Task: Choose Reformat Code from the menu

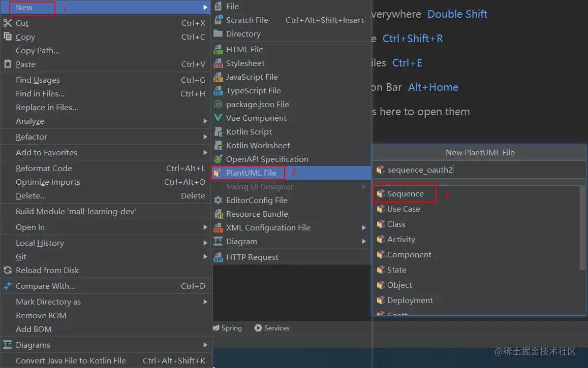Action: pos(43,168)
